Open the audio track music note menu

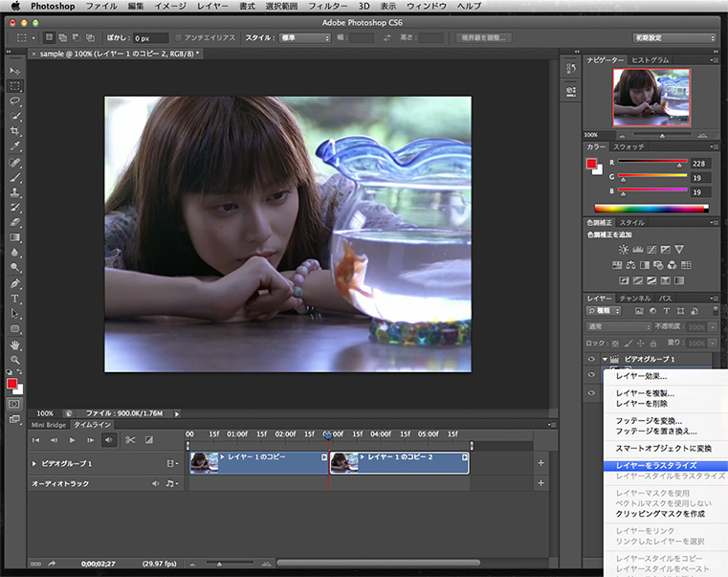[x=172, y=483]
